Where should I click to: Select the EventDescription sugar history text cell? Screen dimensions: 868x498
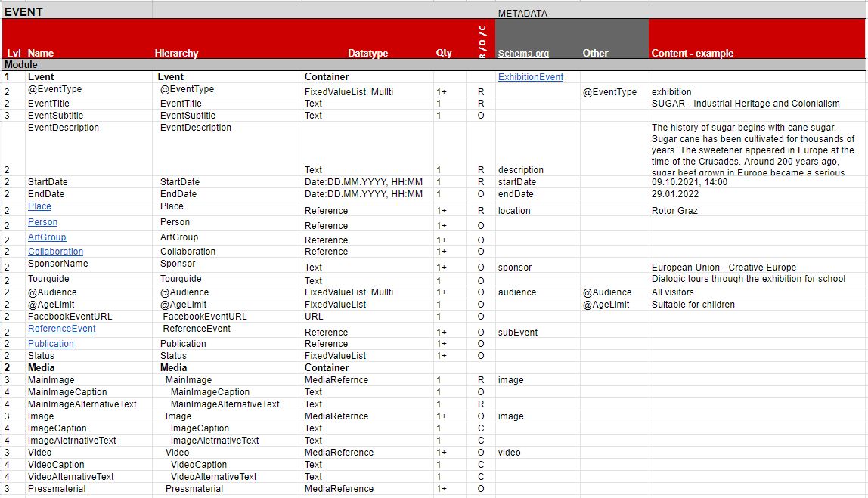click(752, 147)
